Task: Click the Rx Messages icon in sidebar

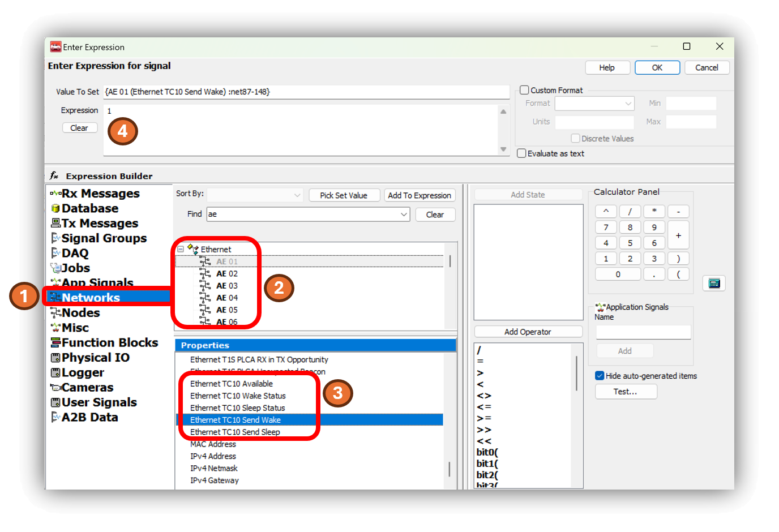Action: [x=55, y=194]
